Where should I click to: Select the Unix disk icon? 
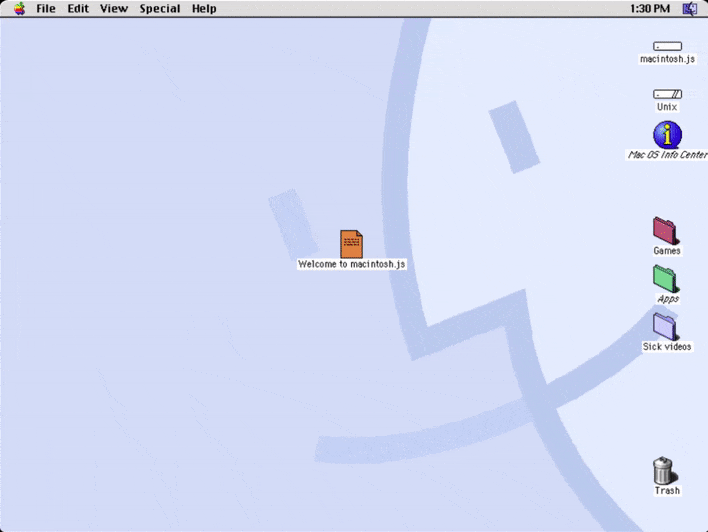click(667, 94)
